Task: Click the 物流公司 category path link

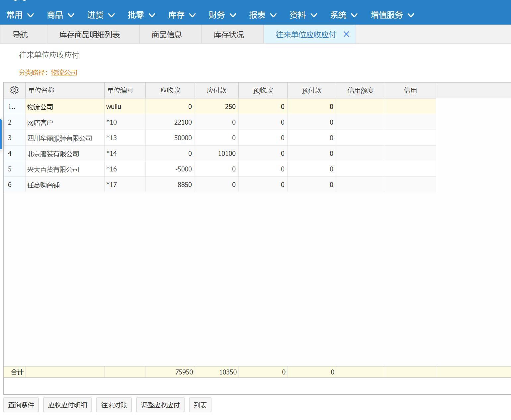Action: pyautogui.click(x=64, y=72)
